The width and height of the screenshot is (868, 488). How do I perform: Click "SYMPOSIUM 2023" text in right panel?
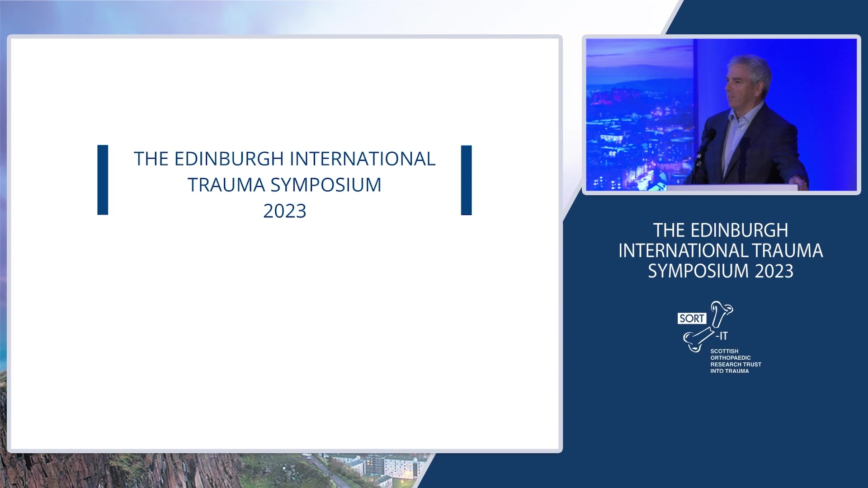(720, 271)
